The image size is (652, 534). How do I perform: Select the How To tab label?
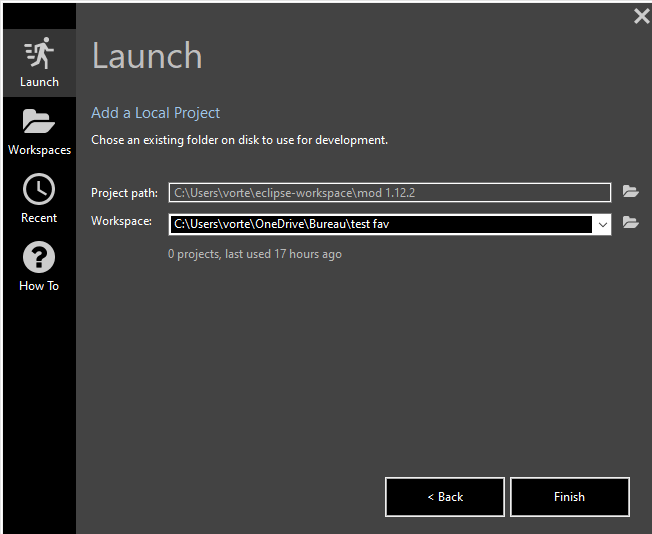point(39,286)
